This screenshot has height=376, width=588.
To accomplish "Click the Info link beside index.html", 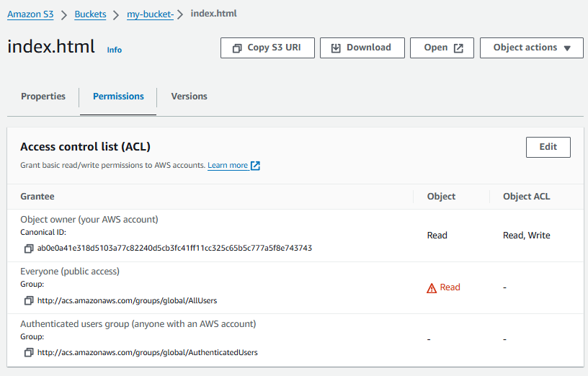I will click(115, 50).
